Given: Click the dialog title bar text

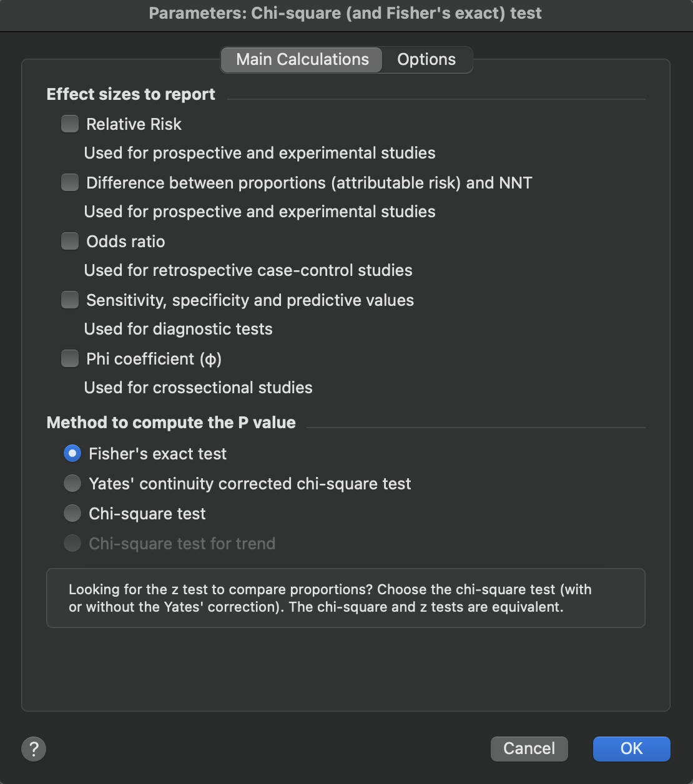Looking at the screenshot, I should coord(345,13).
